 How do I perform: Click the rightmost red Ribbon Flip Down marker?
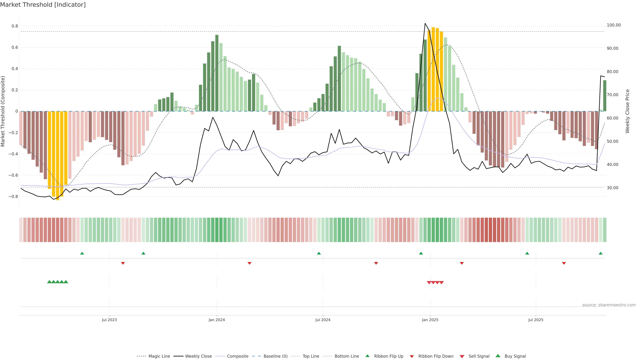point(564,263)
